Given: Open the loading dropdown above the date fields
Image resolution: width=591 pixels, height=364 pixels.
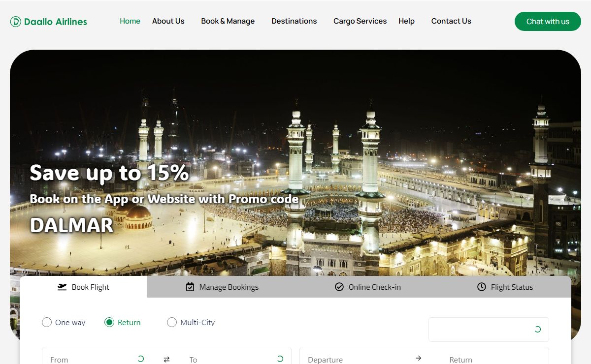Looking at the screenshot, I should coord(489,330).
